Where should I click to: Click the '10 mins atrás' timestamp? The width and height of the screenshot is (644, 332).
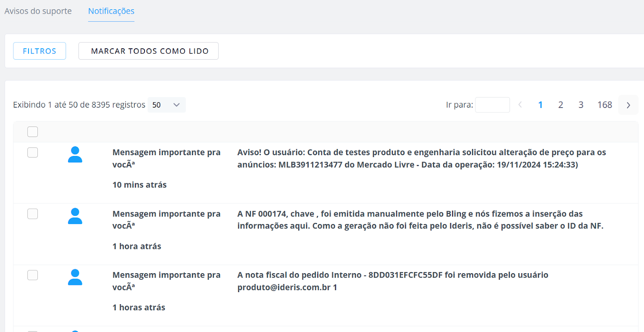tap(140, 185)
